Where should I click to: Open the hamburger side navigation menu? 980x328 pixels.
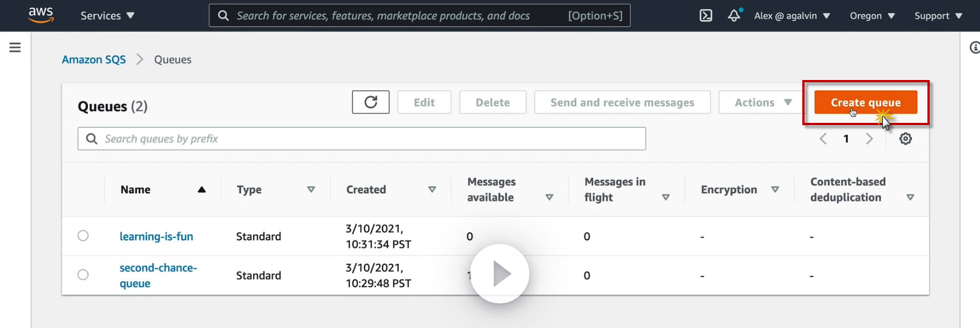[15, 47]
